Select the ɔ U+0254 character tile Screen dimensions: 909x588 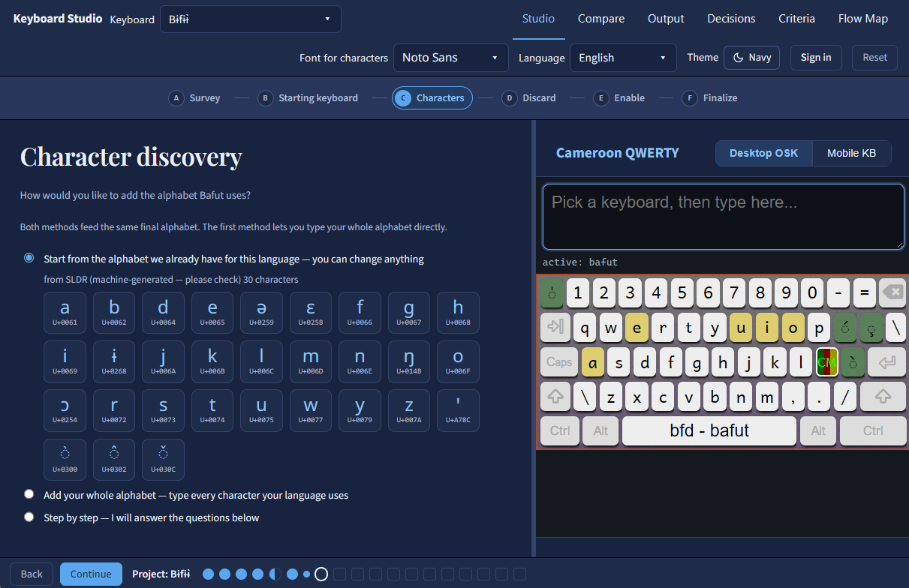[65, 410]
